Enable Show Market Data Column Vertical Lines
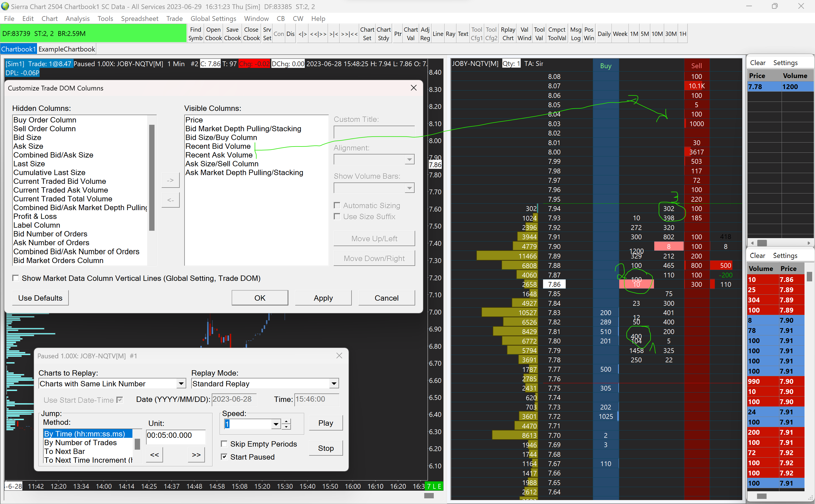 click(x=16, y=278)
